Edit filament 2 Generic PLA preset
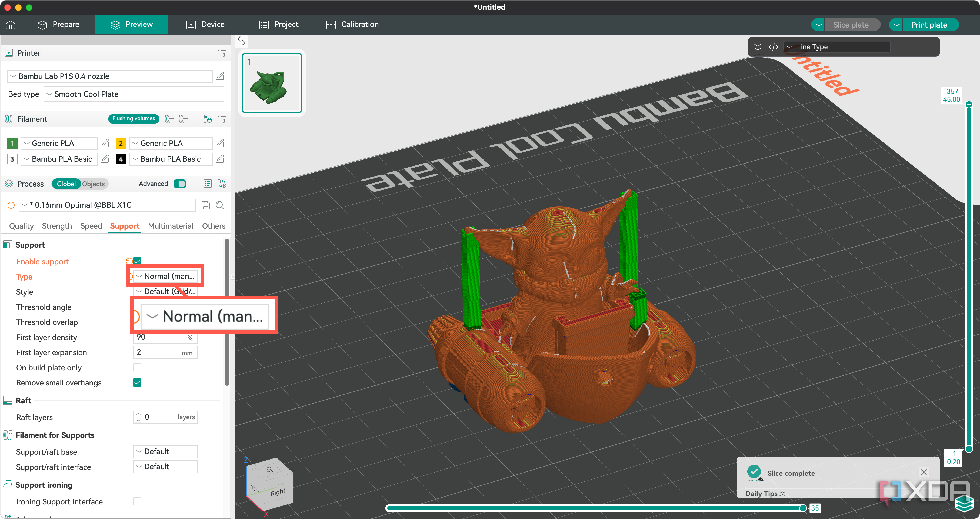980x519 pixels. tap(220, 143)
